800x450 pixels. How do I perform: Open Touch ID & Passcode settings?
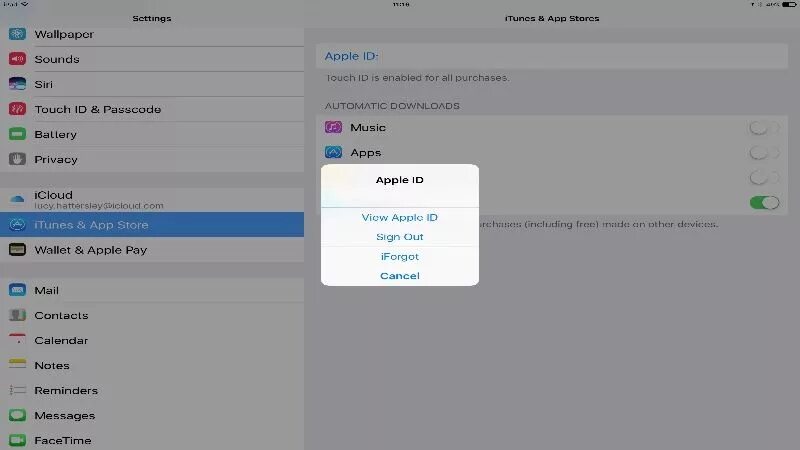(x=152, y=109)
